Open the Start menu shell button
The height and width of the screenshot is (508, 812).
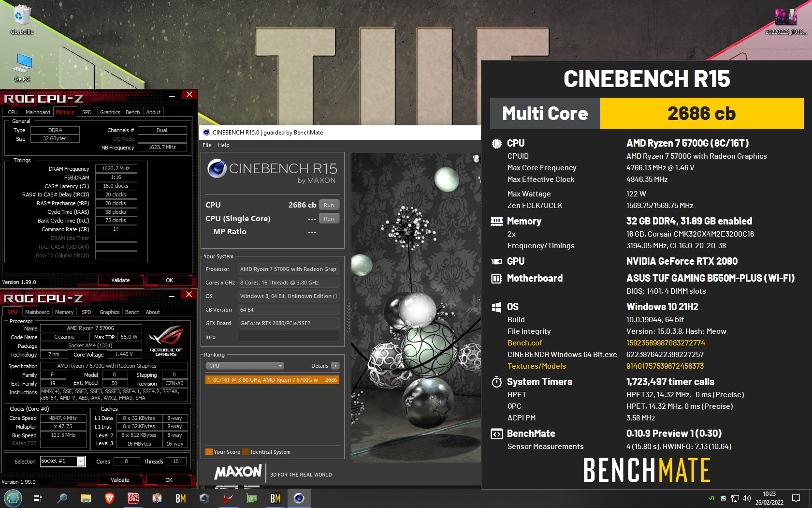13,498
